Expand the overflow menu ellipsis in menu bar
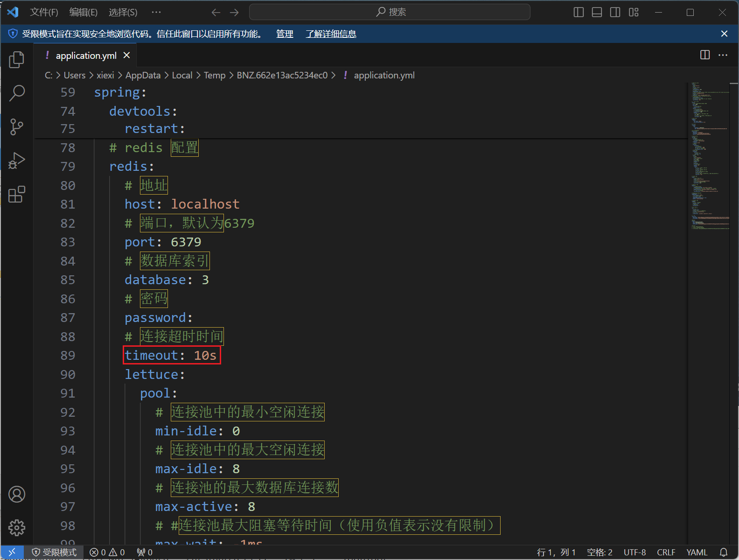The image size is (739, 560). [x=156, y=12]
